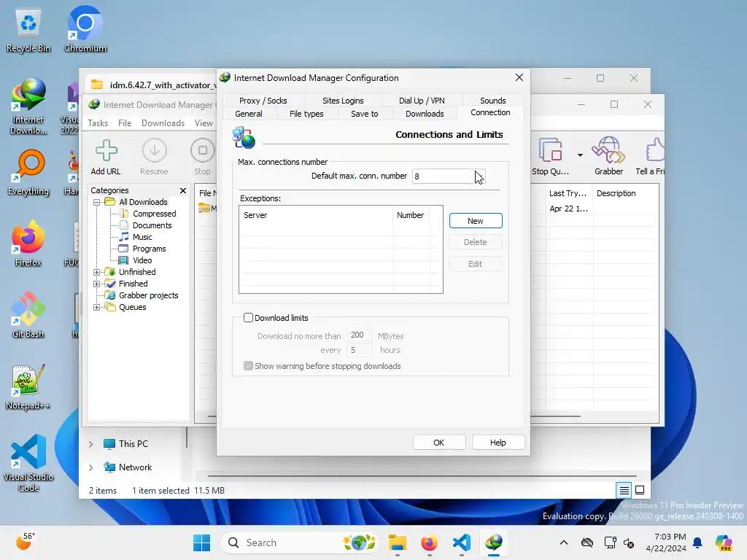The width and height of the screenshot is (747, 560).
Task: Open Notepad++ desktop shortcut
Action: coord(28,386)
